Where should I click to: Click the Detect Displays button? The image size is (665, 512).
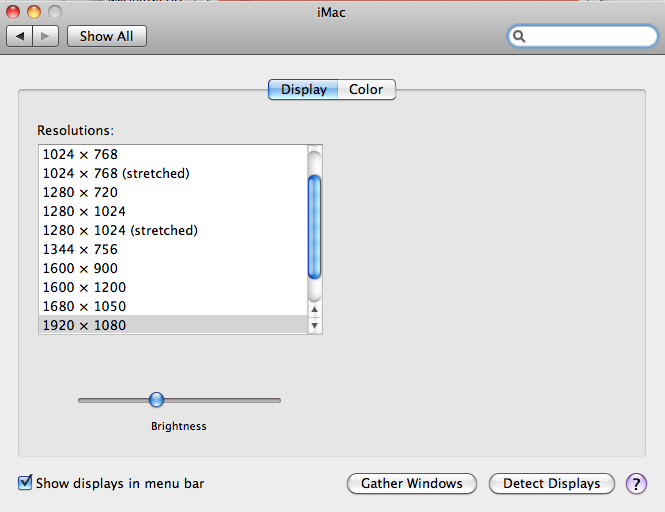point(552,484)
